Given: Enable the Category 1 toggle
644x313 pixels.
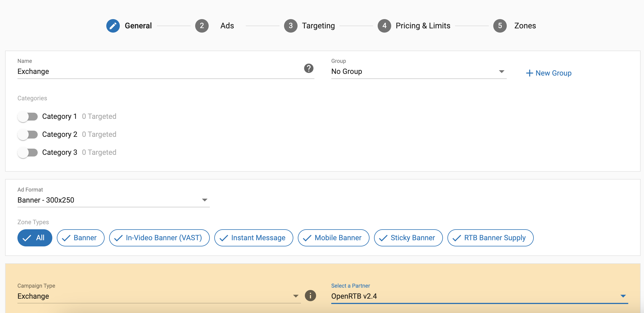Looking at the screenshot, I should 28,117.
